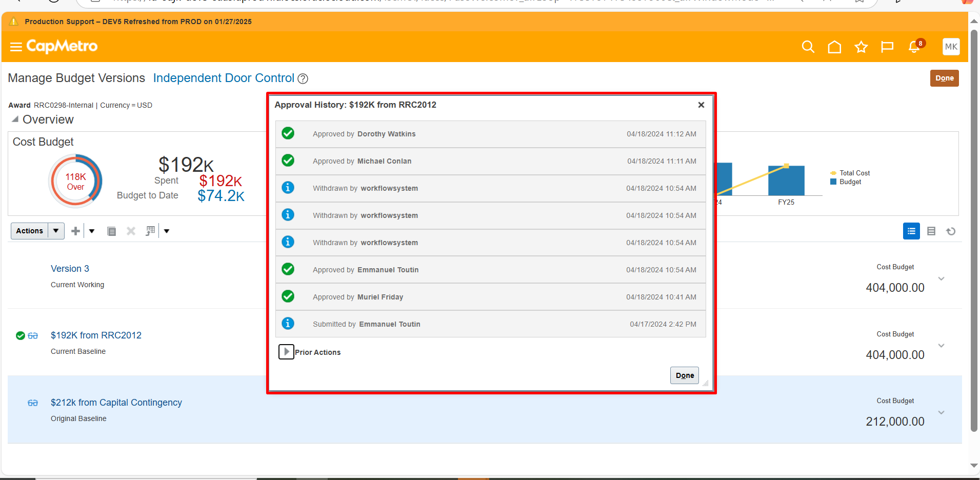Click the Budget legend swatch
The image size is (980, 480).
pyautogui.click(x=833, y=182)
